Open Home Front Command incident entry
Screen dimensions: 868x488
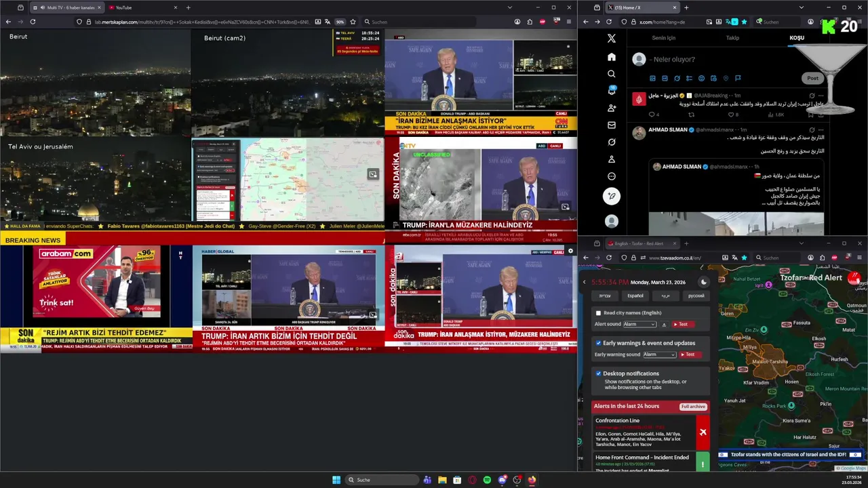pyautogui.click(x=651, y=462)
